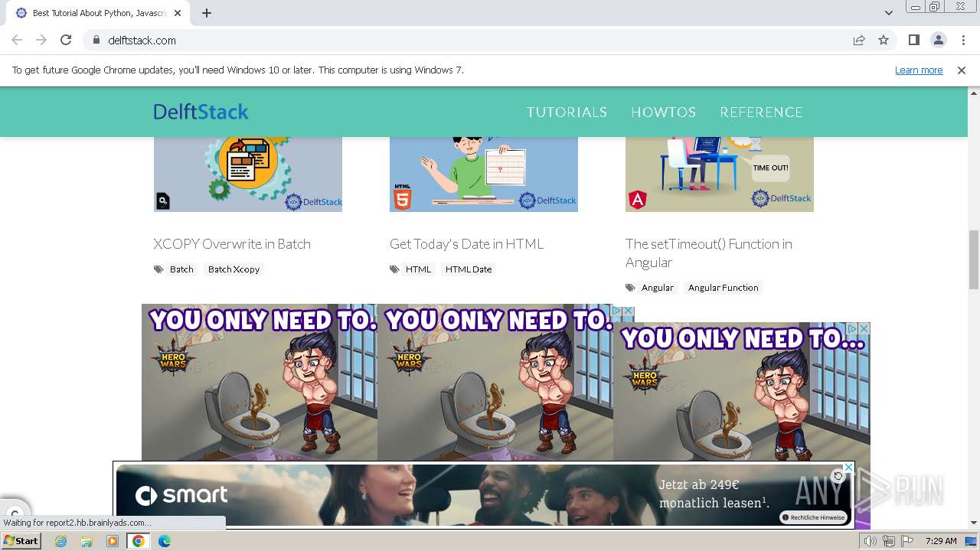Reload the delftstack.com page
Image resolution: width=980 pixels, height=551 pixels.
[66, 40]
